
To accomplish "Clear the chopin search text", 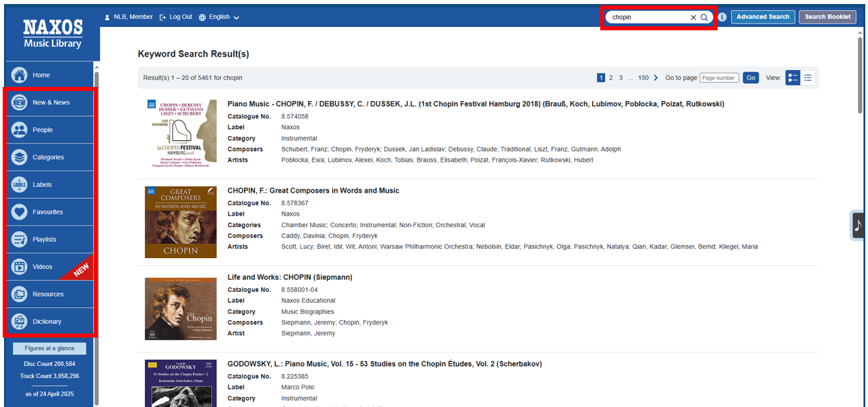I will click(x=693, y=18).
